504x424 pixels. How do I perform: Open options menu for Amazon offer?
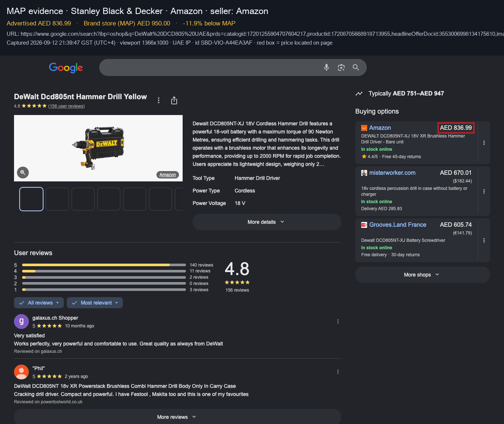484,143
